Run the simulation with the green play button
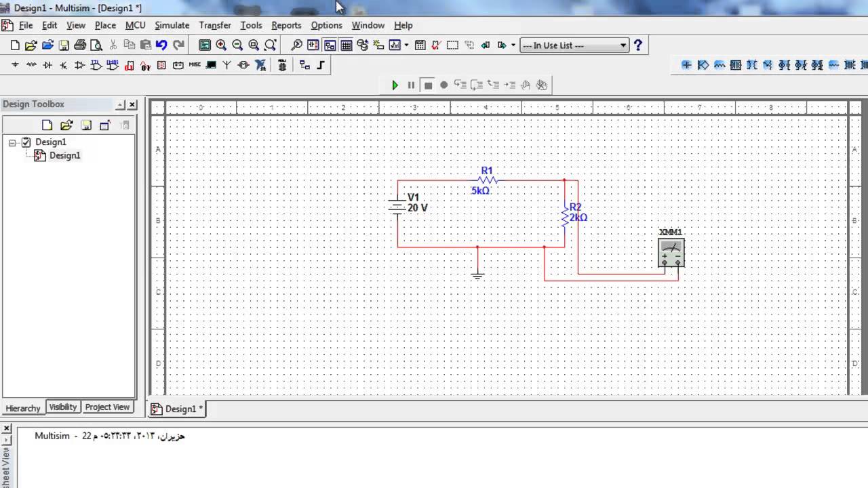 pyautogui.click(x=395, y=85)
